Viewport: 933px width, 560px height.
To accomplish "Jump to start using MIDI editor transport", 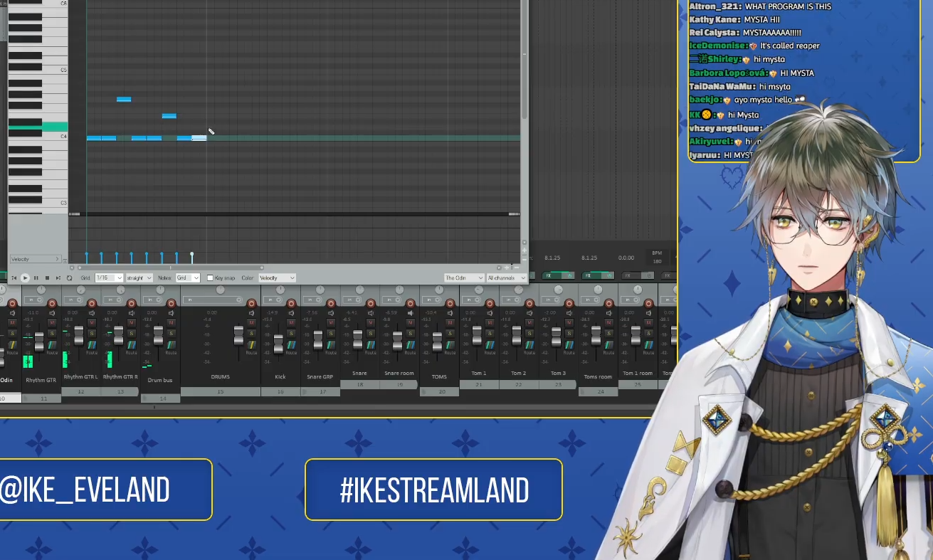I will pyautogui.click(x=14, y=278).
